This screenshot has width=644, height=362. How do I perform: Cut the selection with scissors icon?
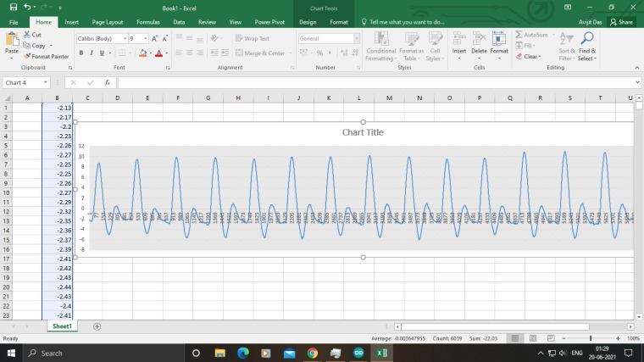tap(32, 35)
